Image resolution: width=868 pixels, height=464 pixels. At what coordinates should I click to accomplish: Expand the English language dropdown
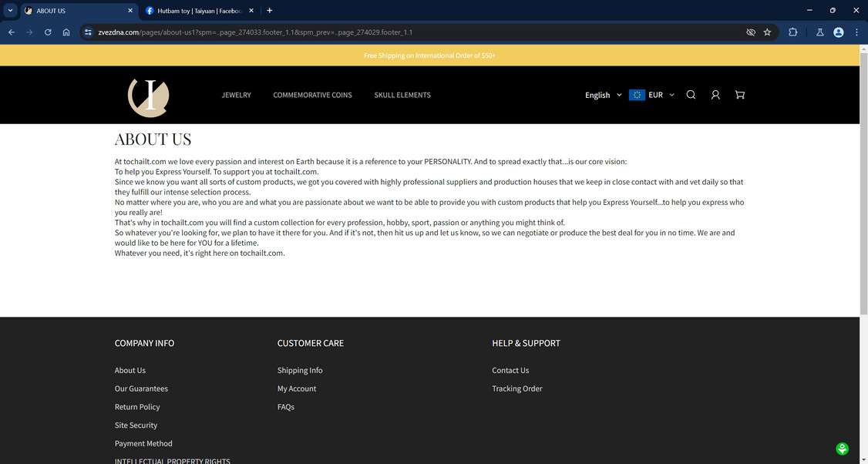[x=604, y=95]
